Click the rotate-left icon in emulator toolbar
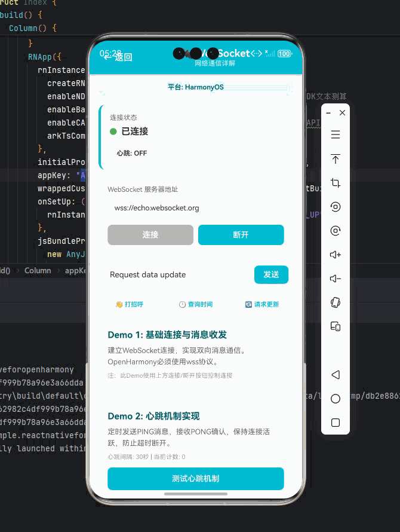 [x=336, y=207]
